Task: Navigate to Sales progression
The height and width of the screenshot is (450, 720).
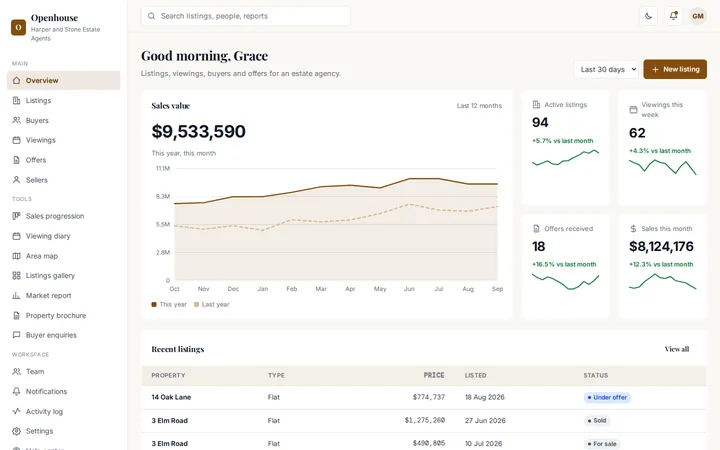Action: coord(63,216)
